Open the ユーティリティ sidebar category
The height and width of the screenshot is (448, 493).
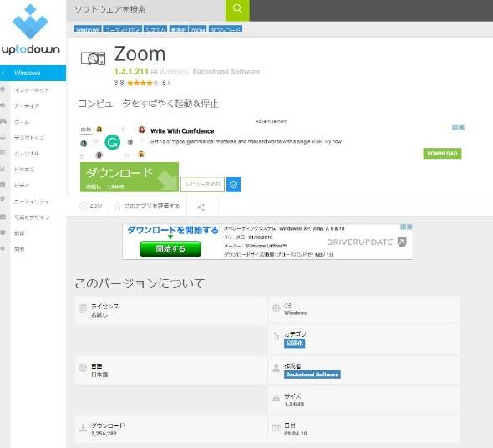(31, 201)
